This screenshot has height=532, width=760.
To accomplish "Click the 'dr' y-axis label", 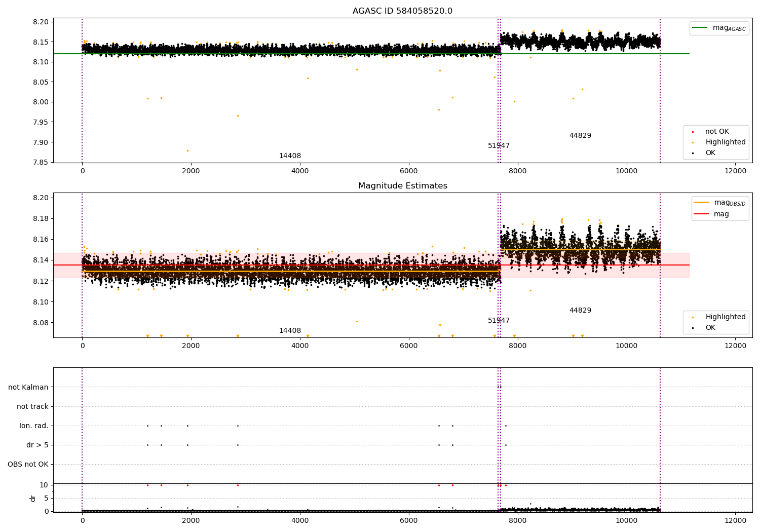I will 33,498.
